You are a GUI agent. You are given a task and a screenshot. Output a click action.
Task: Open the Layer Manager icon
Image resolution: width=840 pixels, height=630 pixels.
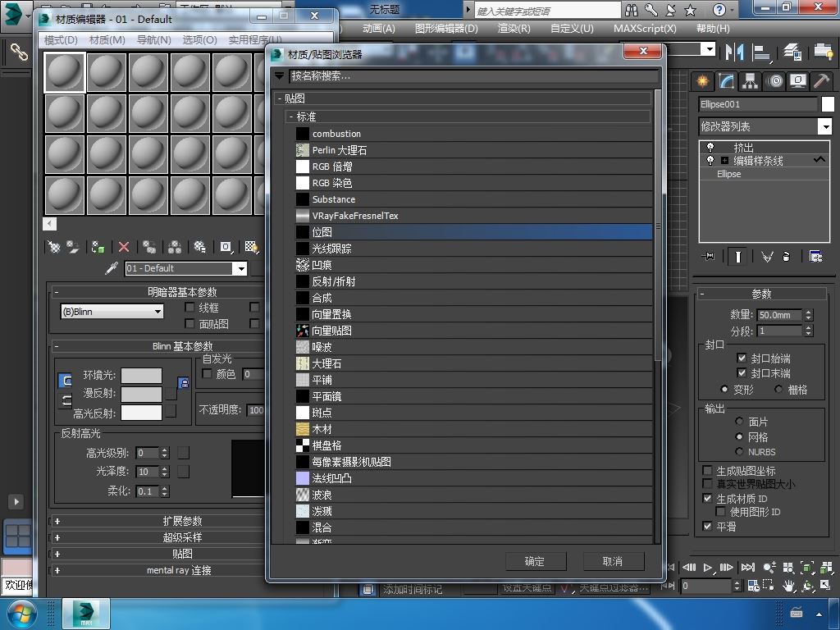click(x=792, y=52)
